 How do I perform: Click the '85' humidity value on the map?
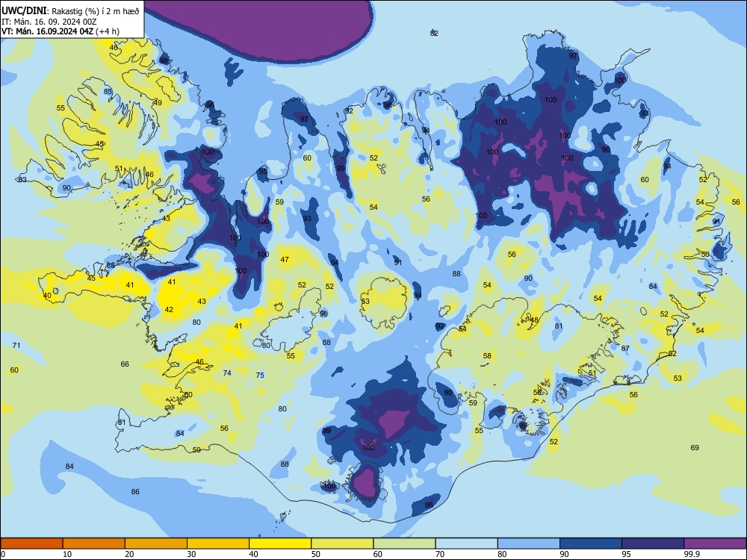click(108, 91)
